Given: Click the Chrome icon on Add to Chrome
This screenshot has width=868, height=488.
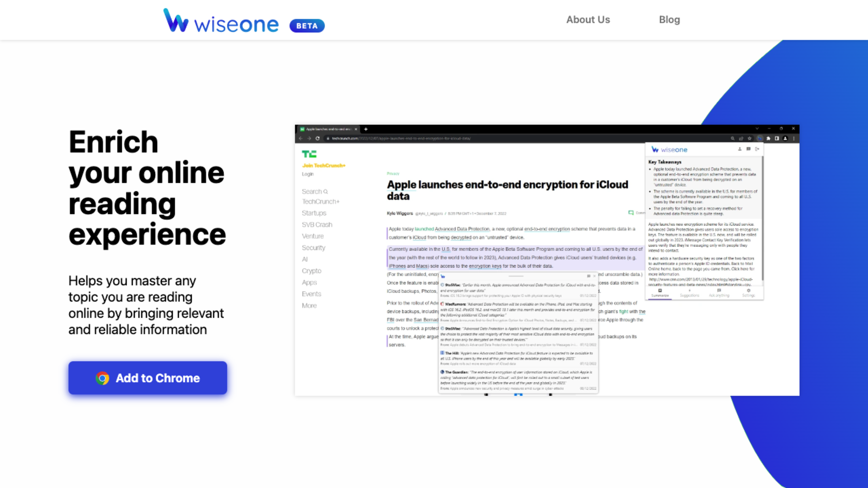Looking at the screenshot, I should click(102, 378).
